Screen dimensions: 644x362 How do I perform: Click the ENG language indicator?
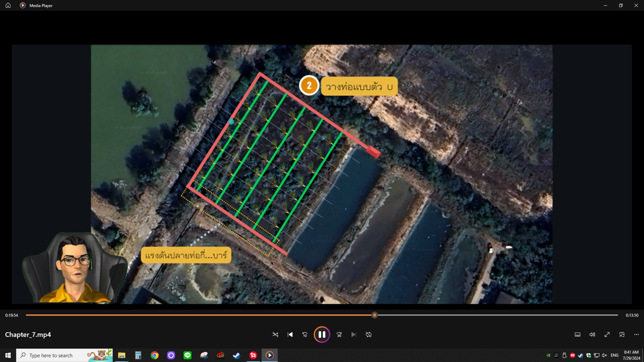click(x=615, y=355)
